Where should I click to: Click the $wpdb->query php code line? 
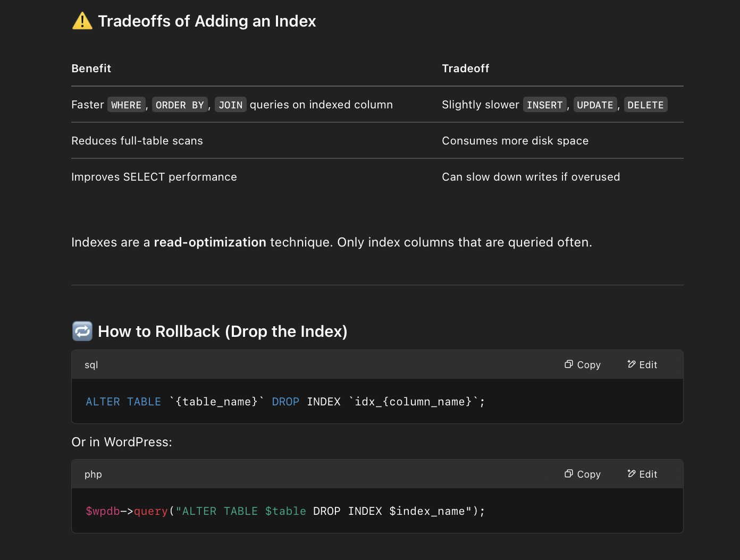pos(285,511)
